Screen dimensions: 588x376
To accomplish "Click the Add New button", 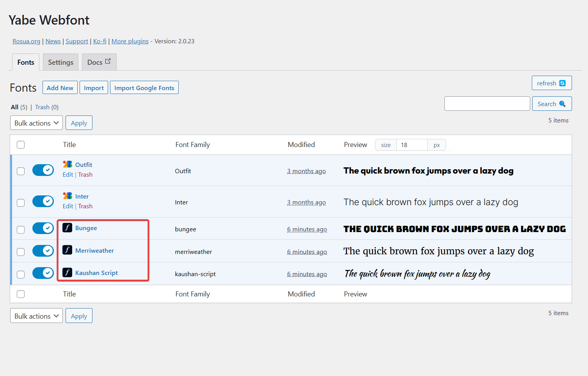I will click(60, 88).
